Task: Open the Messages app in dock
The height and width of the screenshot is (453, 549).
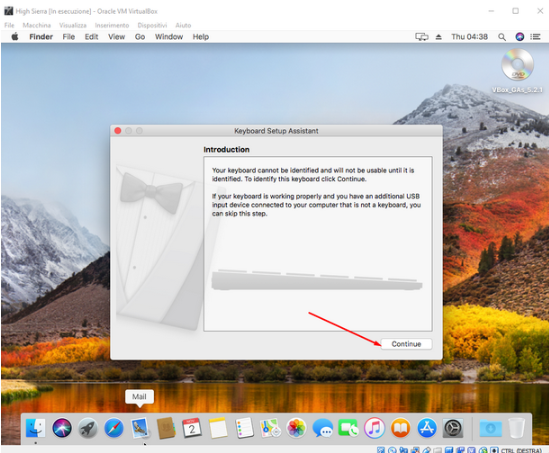Action: coord(322,428)
